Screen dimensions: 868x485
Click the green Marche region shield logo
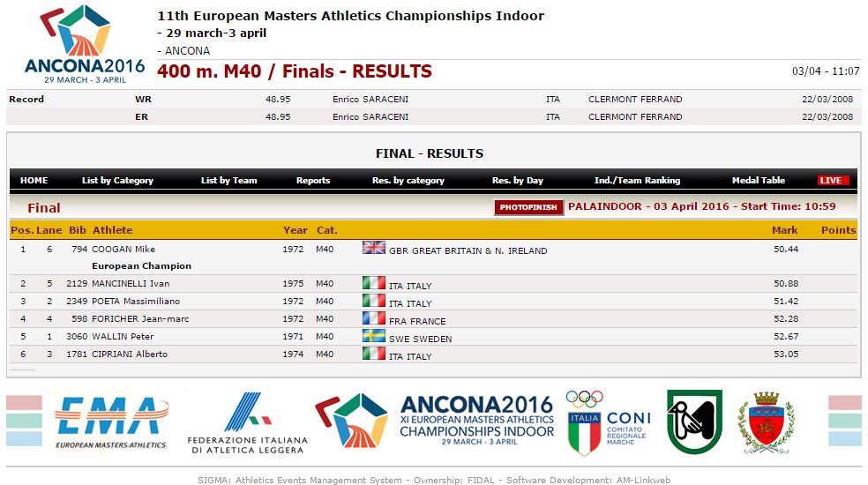point(695,422)
